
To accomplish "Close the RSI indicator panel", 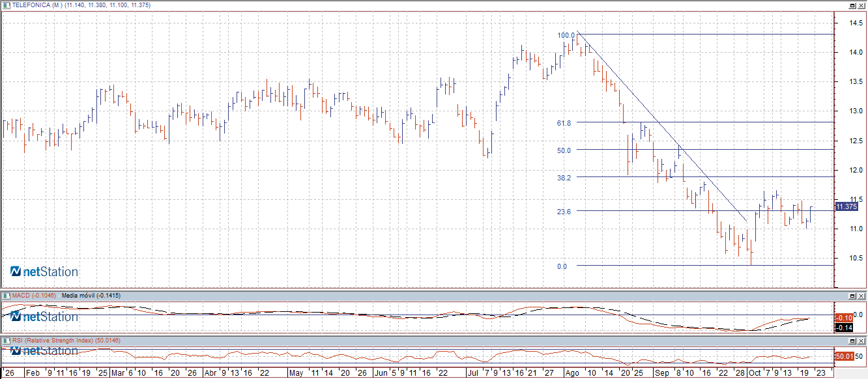I will (x=861, y=341).
